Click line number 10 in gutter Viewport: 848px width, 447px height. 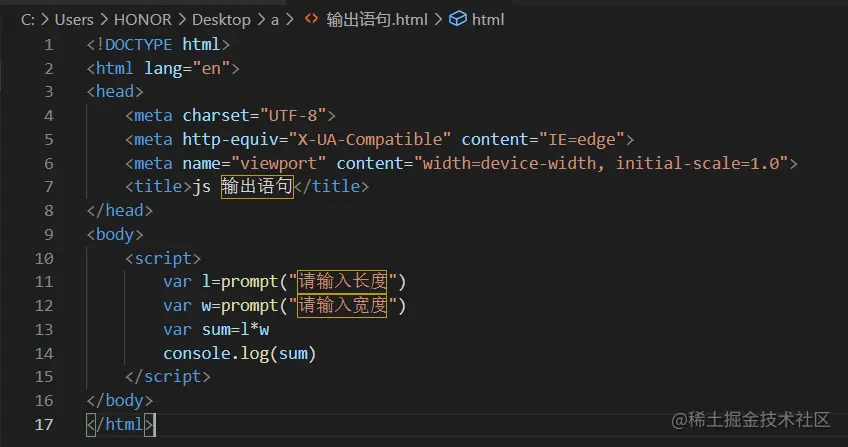tap(44, 258)
